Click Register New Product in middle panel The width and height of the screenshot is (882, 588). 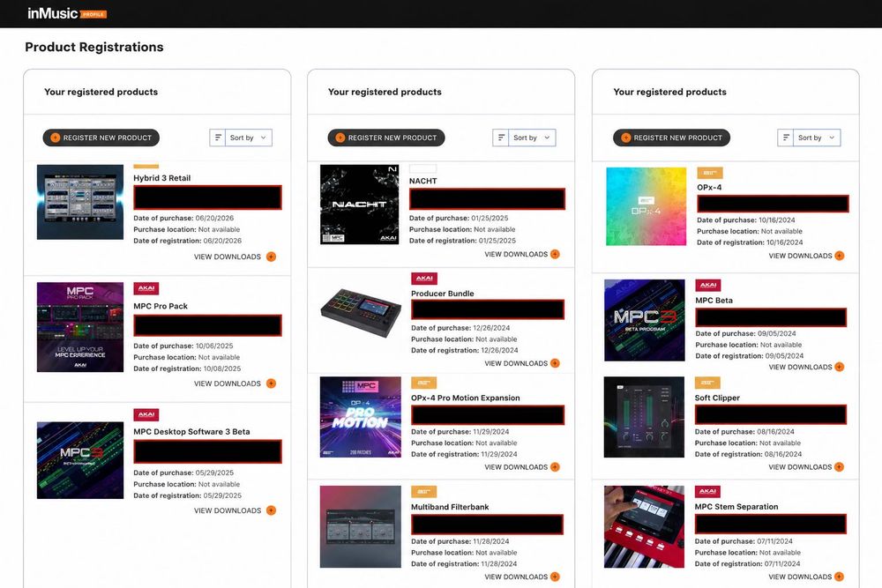[x=386, y=138]
